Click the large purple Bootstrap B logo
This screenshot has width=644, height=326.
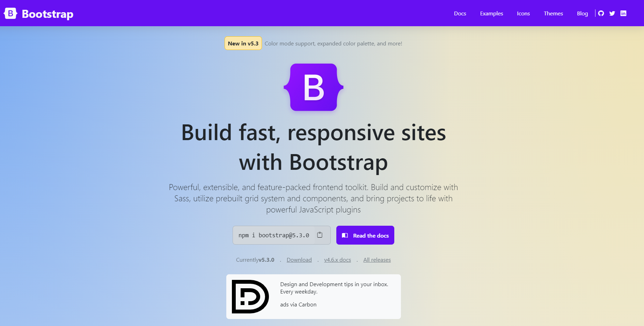pos(314,87)
